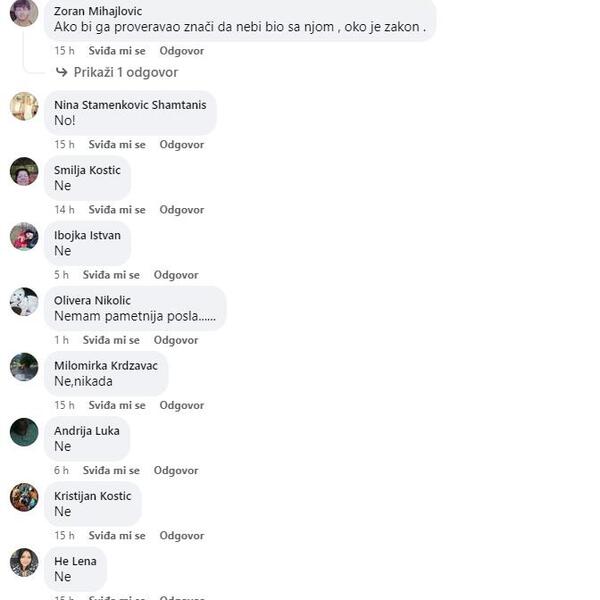The image size is (600, 600).
Task: Like Zoran Mihajlovic's comment with Sviđa mi se
Action: tap(117, 51)
